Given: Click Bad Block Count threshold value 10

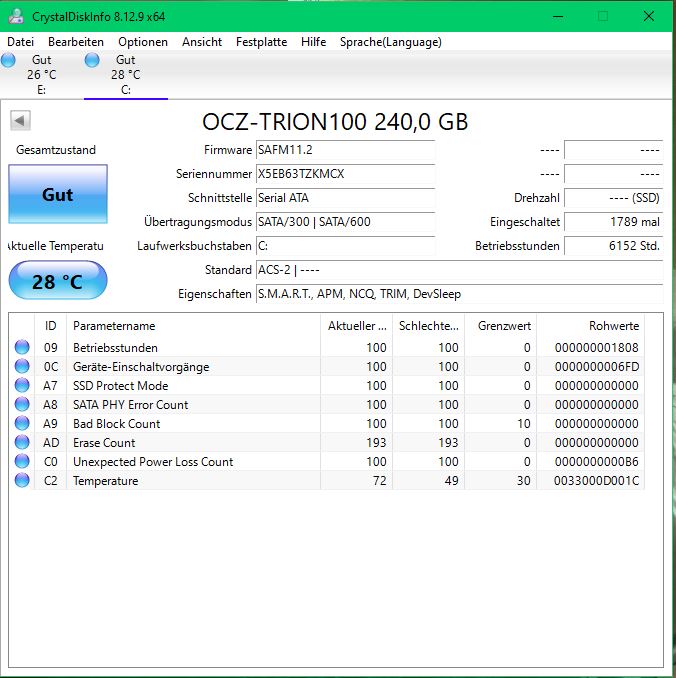Looking at the screenshot, I should [523, 424].
